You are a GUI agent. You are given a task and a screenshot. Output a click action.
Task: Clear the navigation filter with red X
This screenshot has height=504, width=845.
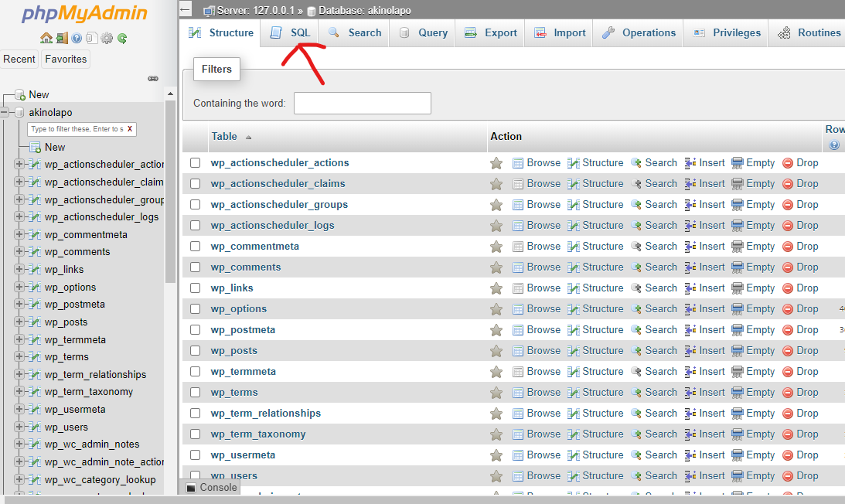coord(130,129)
